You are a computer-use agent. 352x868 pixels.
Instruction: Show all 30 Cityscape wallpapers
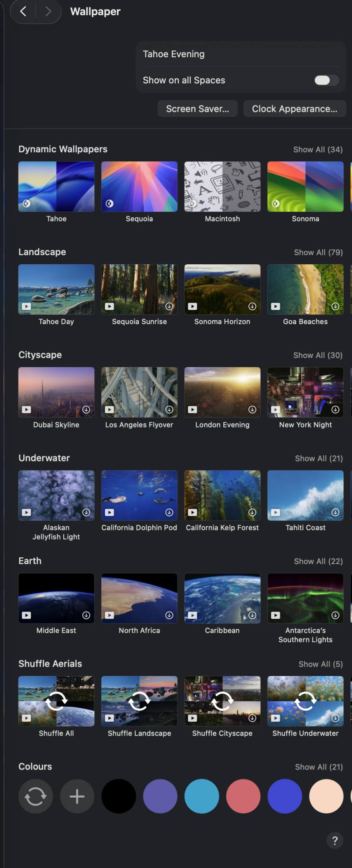[318, 355]
